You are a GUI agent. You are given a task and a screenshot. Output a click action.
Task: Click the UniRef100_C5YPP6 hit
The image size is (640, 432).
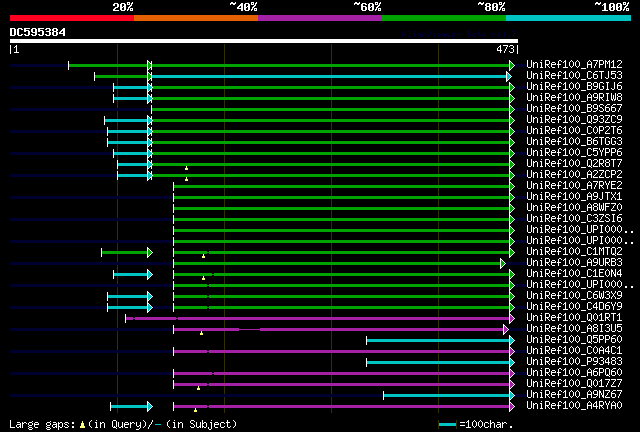click(574, 153)
